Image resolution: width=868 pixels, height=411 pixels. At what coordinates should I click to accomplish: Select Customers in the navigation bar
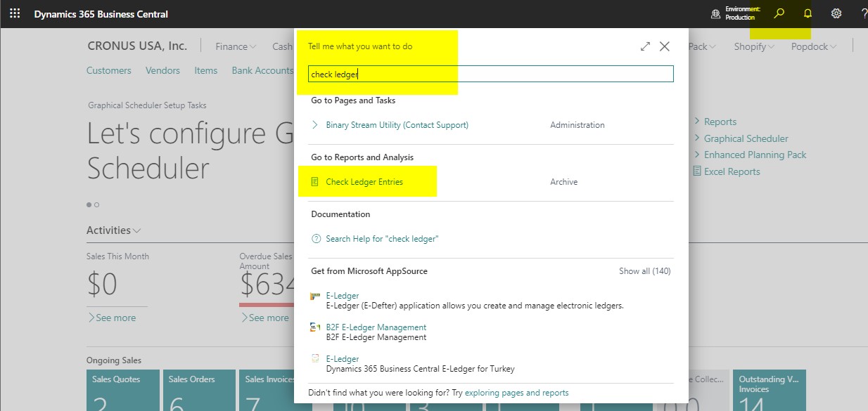[108, 70]
